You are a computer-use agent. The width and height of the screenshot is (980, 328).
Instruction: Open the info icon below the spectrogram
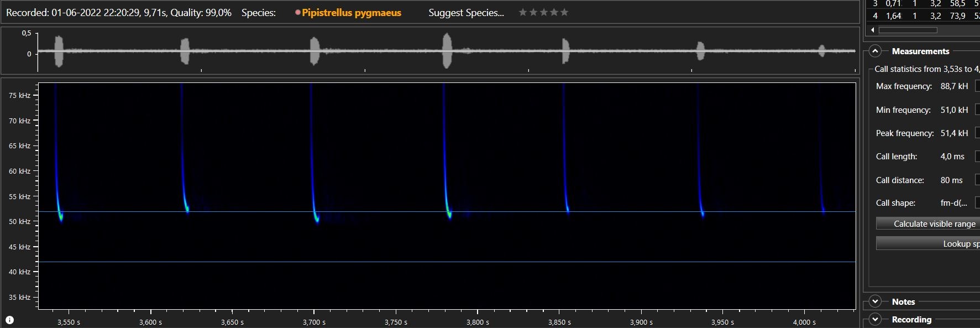pos(9,320)
